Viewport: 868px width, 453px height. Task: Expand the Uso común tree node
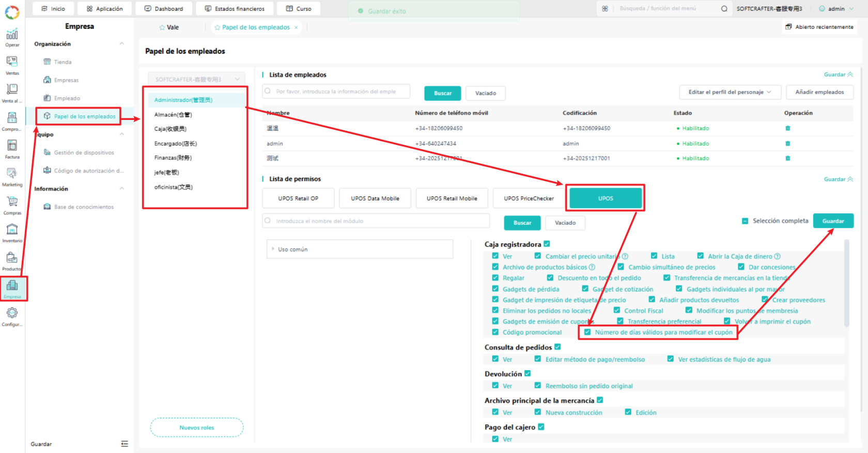273,249
